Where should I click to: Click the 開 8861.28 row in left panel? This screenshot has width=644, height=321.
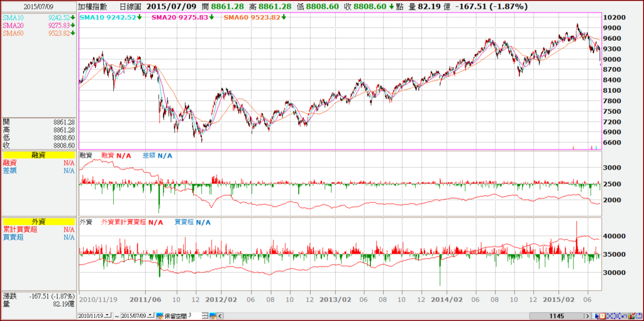point(39,122)
